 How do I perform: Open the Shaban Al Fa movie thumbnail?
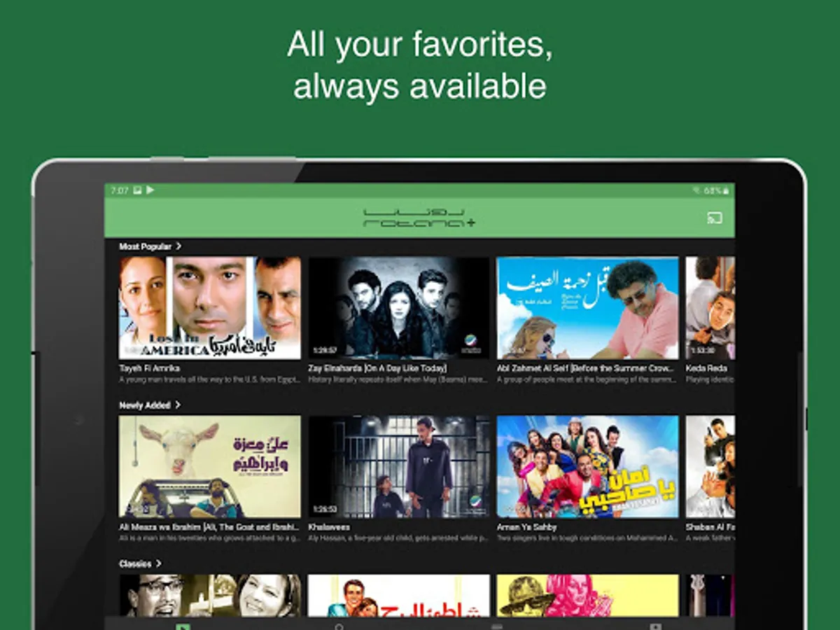point(710,467)
